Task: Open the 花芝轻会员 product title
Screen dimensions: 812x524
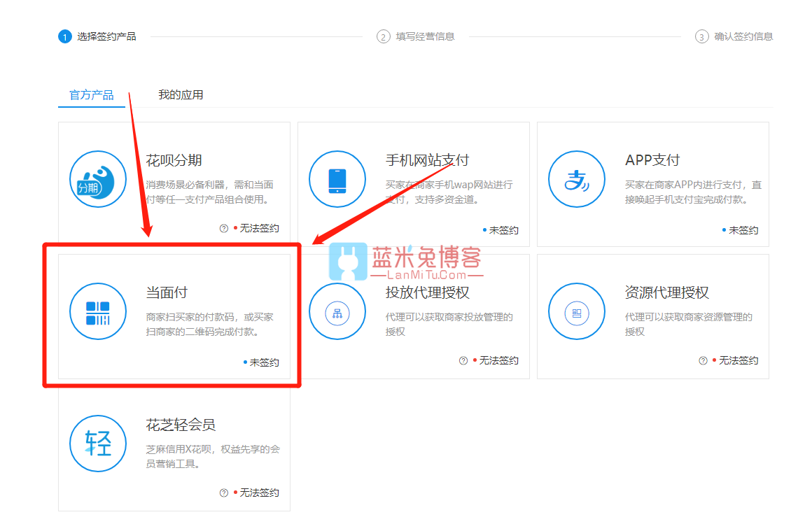Action: (181, 425)
